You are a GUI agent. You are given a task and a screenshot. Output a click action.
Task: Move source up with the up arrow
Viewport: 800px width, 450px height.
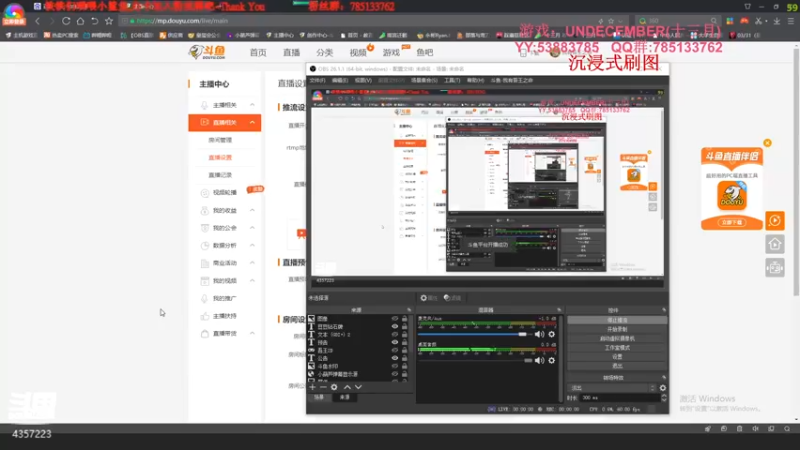point(347,387)
